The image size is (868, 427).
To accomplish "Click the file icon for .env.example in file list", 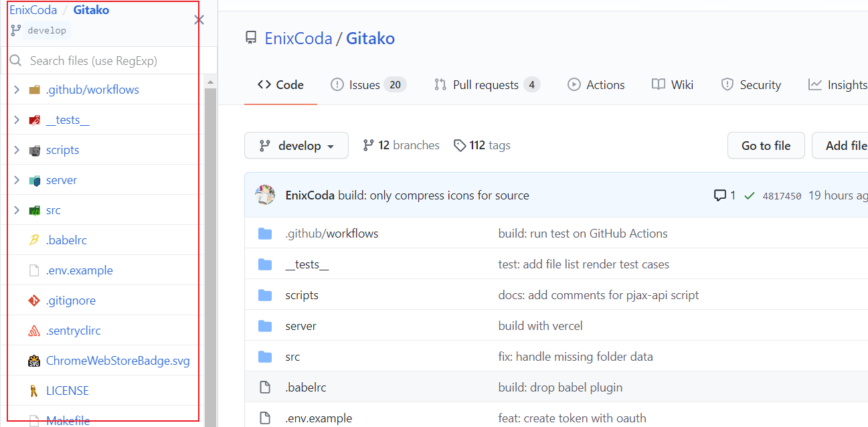I will 265,418.
